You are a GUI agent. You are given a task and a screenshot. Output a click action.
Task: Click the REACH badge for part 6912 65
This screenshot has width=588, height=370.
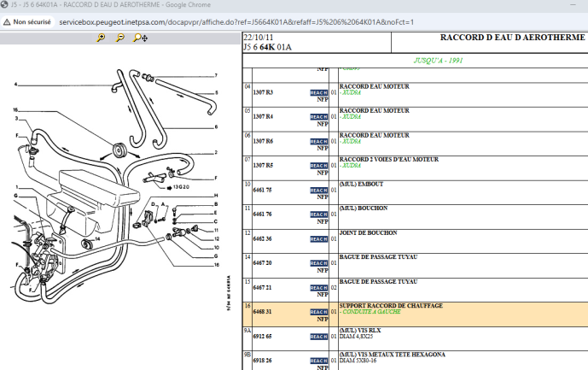[x=318, y=337]
